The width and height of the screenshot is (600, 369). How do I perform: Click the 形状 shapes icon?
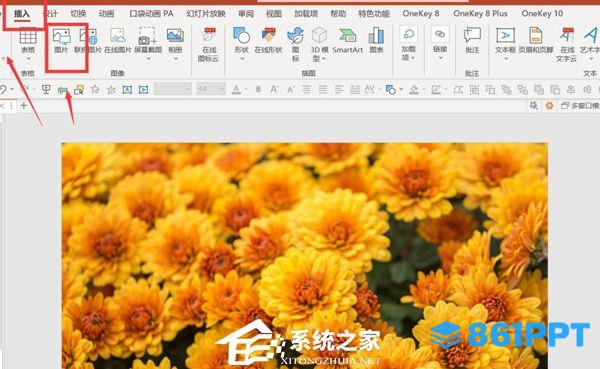tap(241, 36)
